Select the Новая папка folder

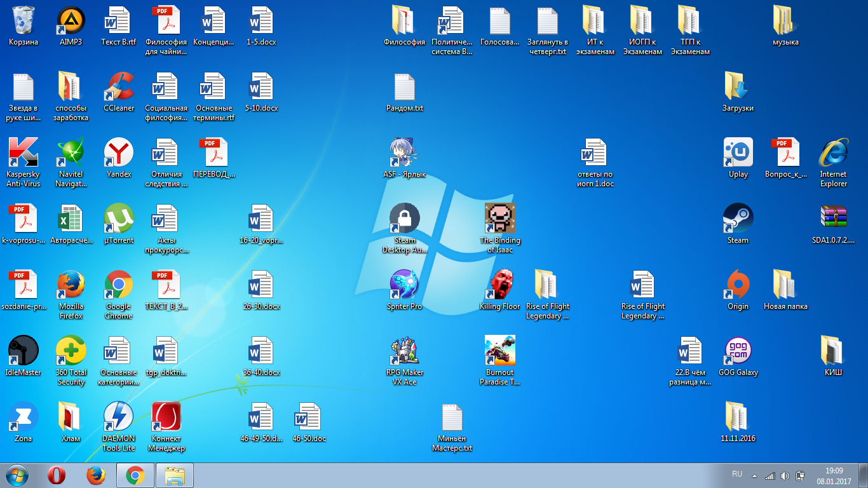click(x=786, y=285)
